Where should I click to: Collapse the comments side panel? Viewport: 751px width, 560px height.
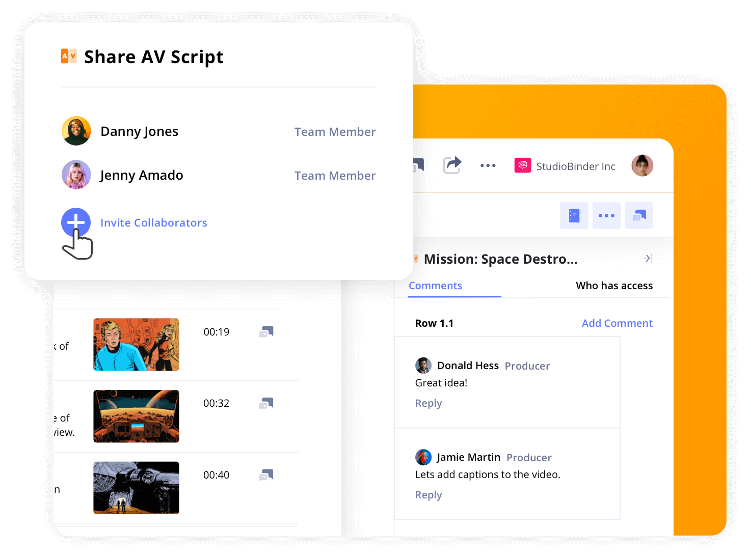[x=648, y=258]
